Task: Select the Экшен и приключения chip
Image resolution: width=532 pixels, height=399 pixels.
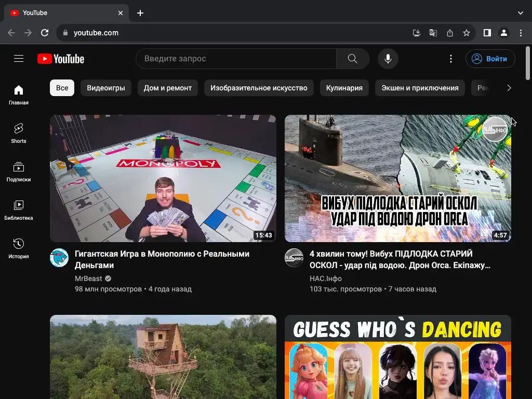Action: [x=420, y=88]
